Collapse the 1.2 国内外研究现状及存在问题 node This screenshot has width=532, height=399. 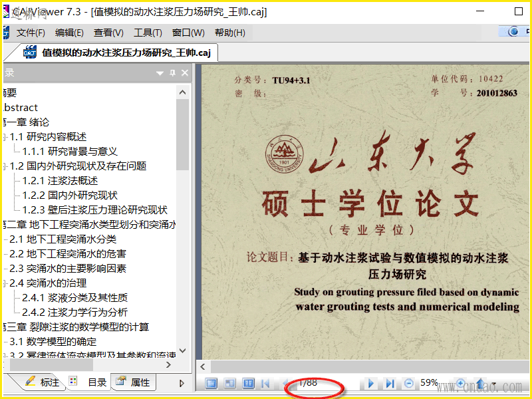[x=5, y=167]
